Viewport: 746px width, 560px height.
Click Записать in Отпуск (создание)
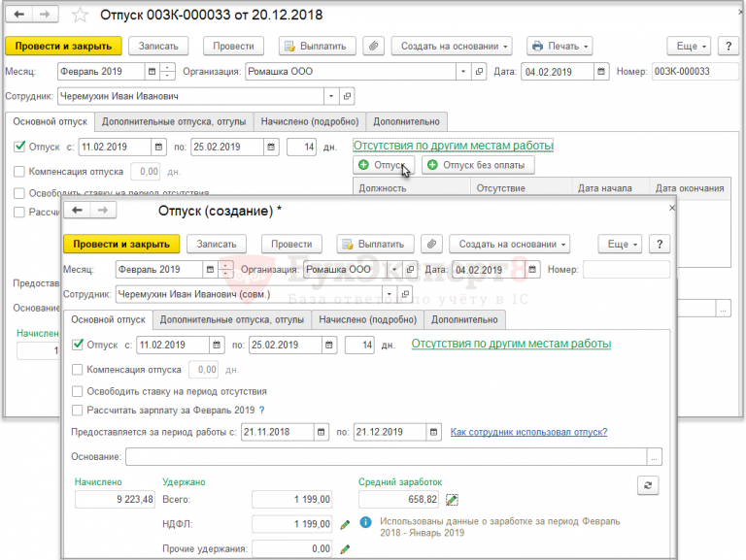217,245
